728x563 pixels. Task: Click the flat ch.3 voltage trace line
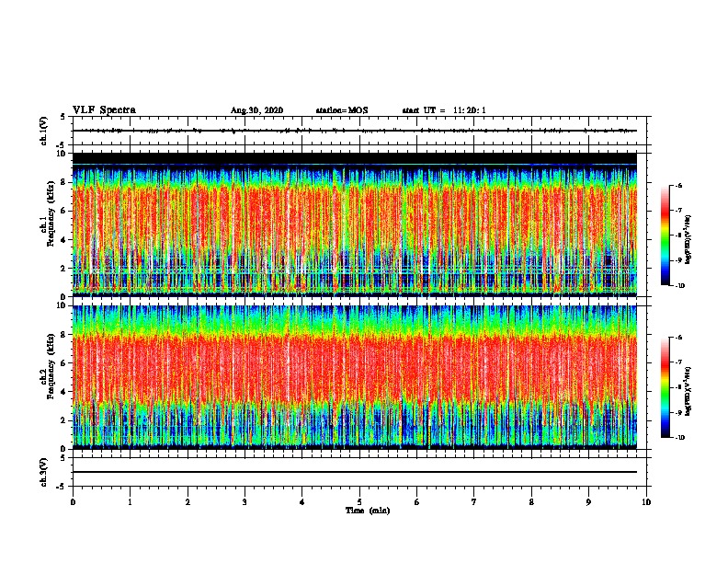pyautogui.click(x=355, y=472)
